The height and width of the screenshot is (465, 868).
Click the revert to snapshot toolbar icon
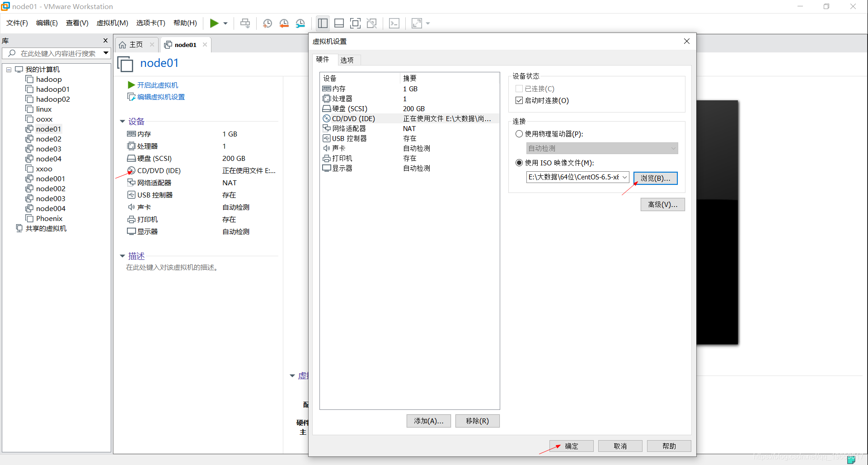(284, 23)
